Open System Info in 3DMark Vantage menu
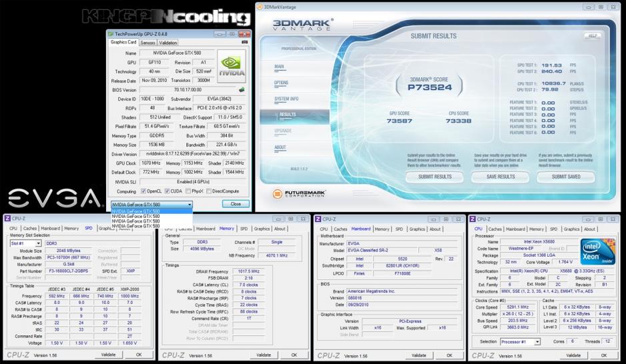The height and width of the screenshot is (364, 626). pos(286,99)
